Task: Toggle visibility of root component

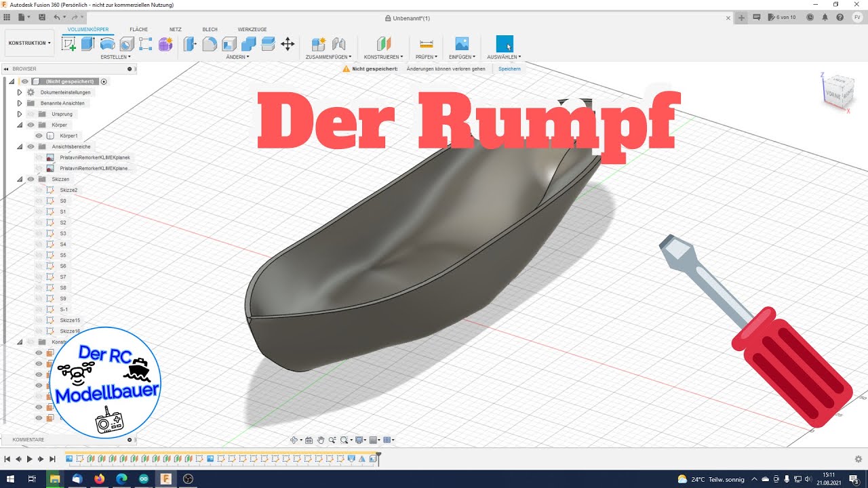Action: pos(25,81)
